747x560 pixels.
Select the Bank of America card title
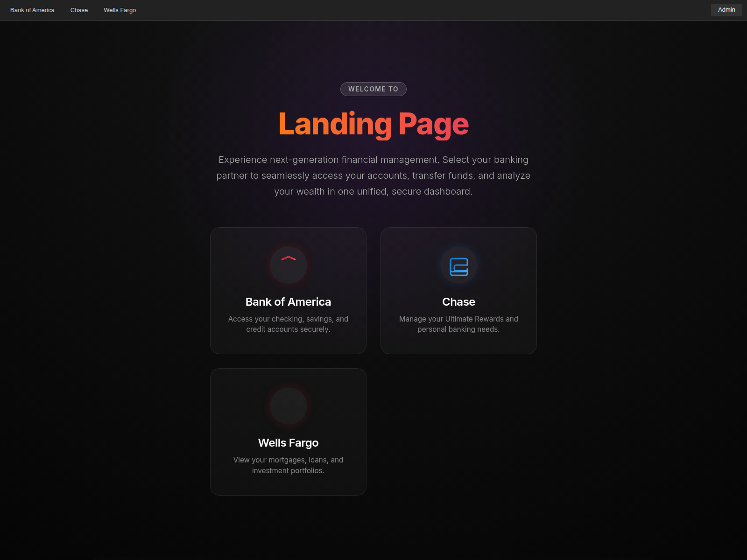pos(288,302)
